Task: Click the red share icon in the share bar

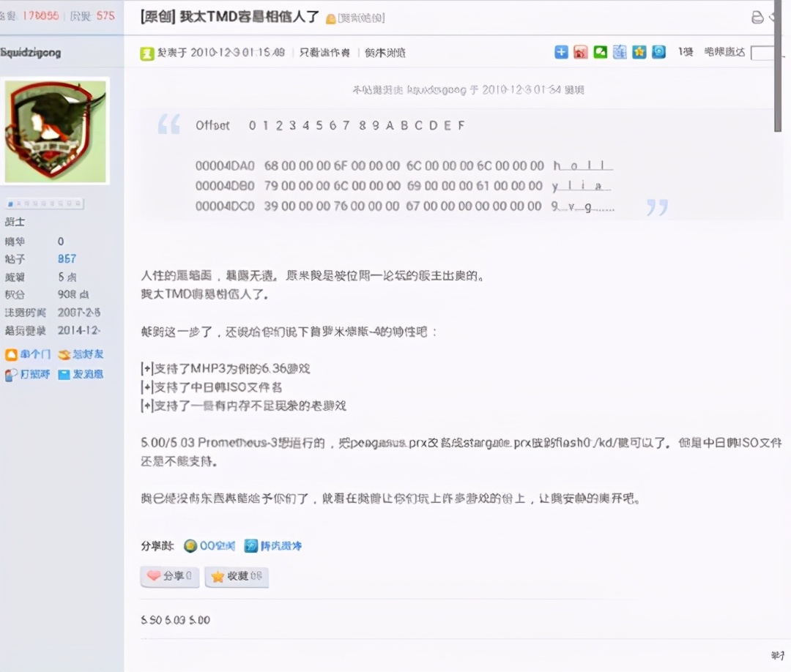Action: 581,52
